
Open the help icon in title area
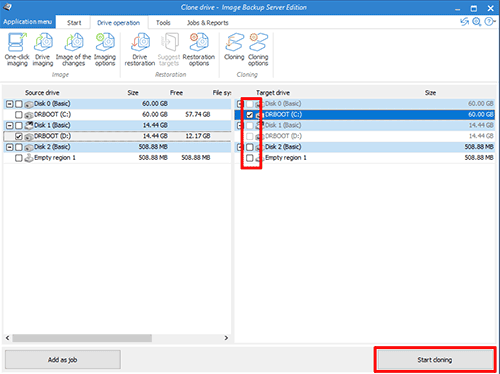pyautogui.click(x=489, y=22)
